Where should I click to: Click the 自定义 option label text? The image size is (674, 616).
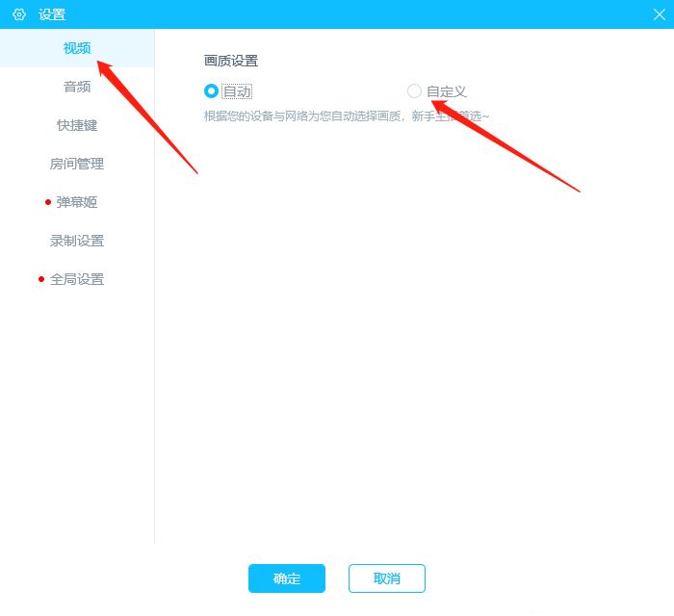(x=447, y=91)
